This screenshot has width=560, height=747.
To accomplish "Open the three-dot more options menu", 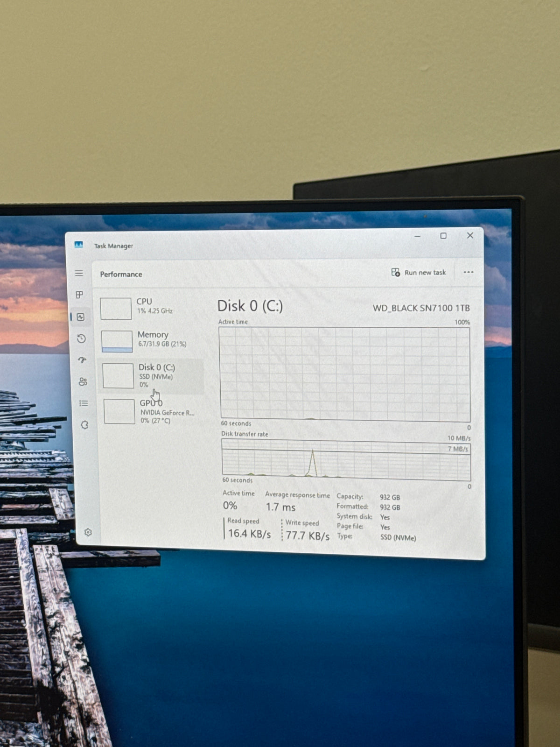I will point(469,272).
